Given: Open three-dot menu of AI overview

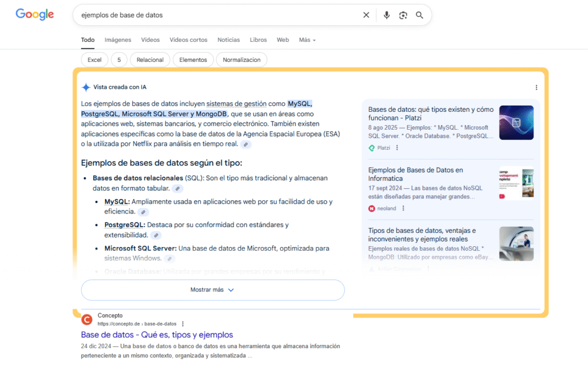Looking at the screenshot, I should coord(536,88).
